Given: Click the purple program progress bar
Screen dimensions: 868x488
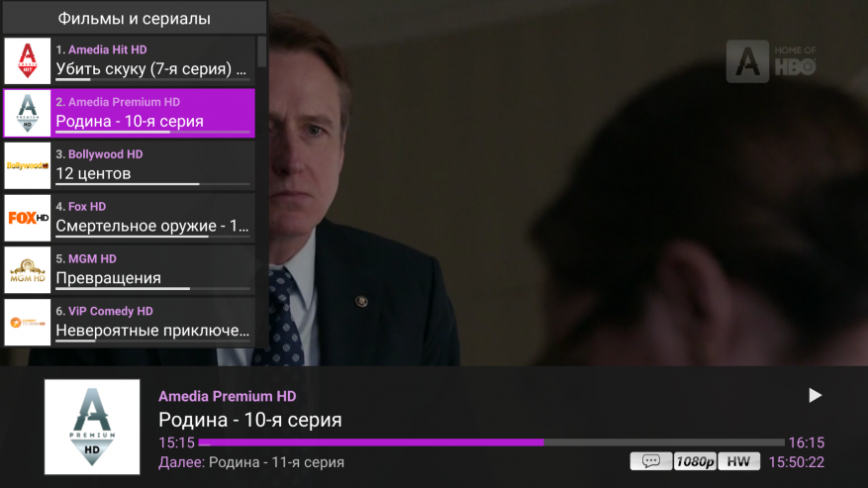Looking at the screenshot, I should click(492, 442).
